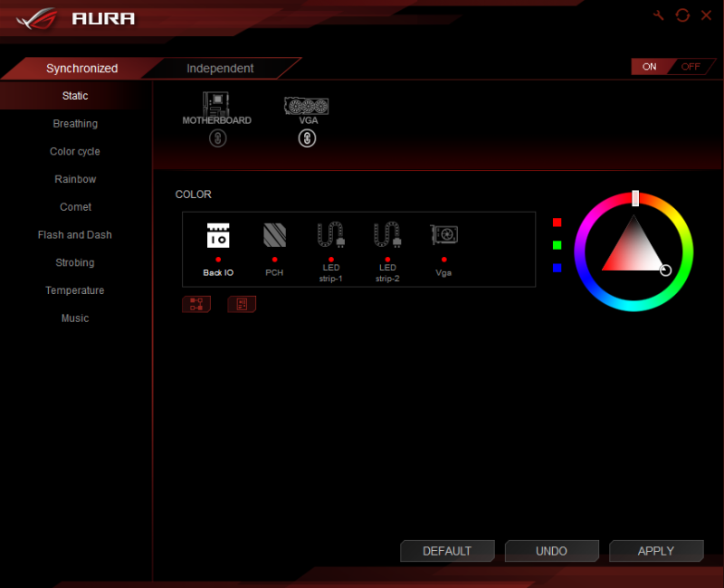Screen dimensions: 724x588
Task: Switch lighting ON
Action: click(x=649, y=66)
